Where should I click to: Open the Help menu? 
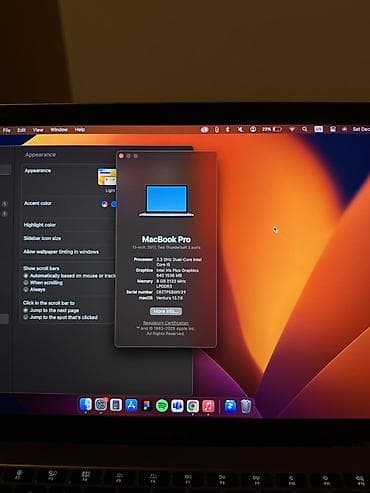80,129
